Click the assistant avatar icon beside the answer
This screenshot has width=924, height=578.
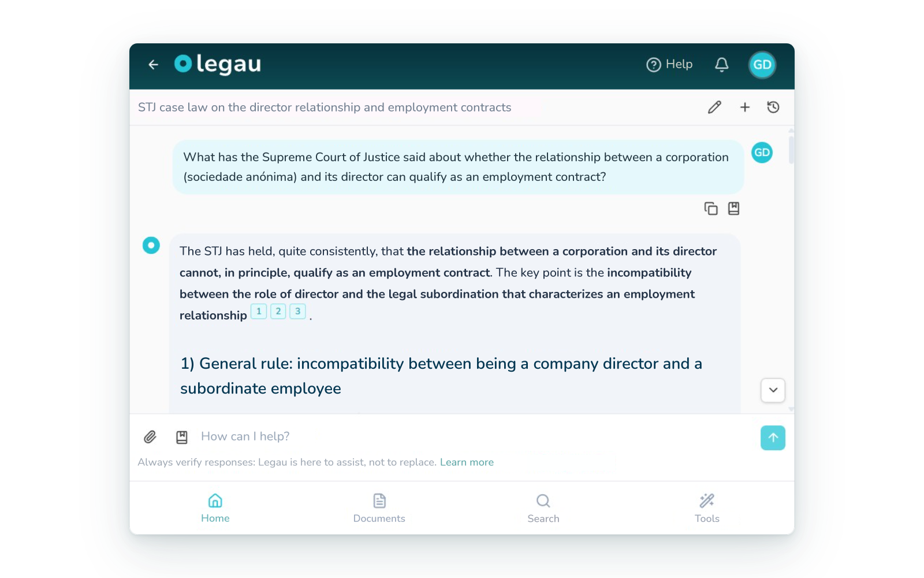[151, 245]
